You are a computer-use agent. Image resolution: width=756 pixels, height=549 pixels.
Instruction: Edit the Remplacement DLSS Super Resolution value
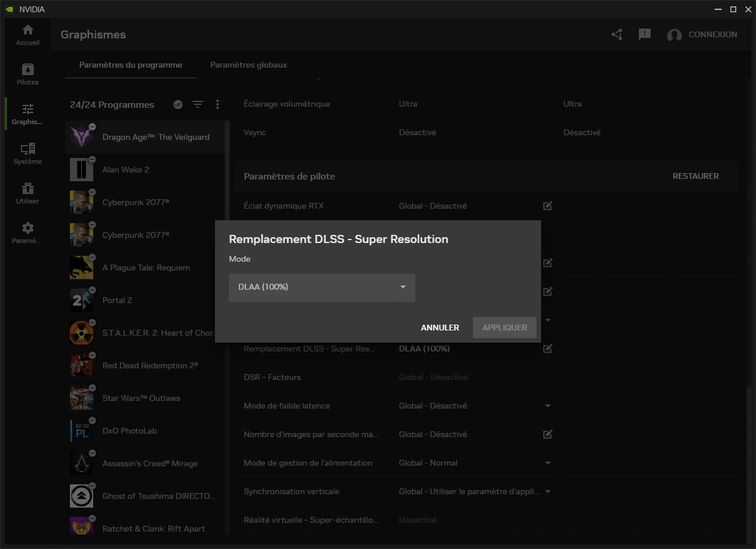547,349
